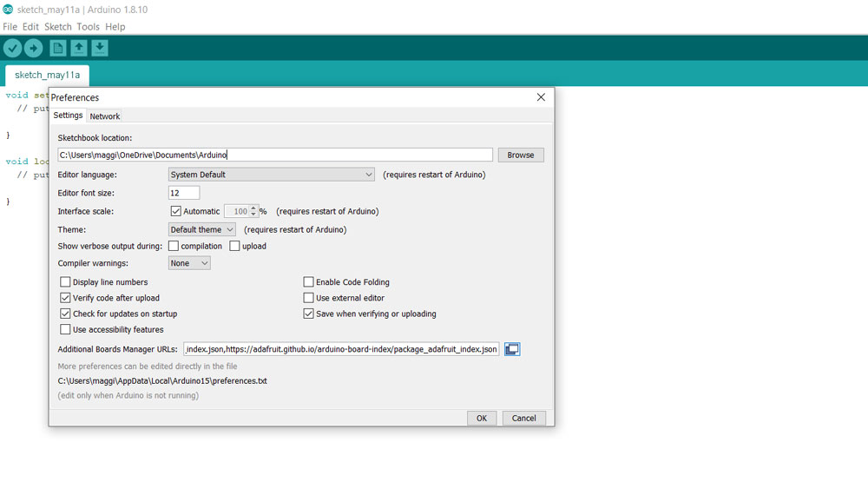Enable Use external editor
The width and height of the screenshot is (868, 489).
pos(308,298)
